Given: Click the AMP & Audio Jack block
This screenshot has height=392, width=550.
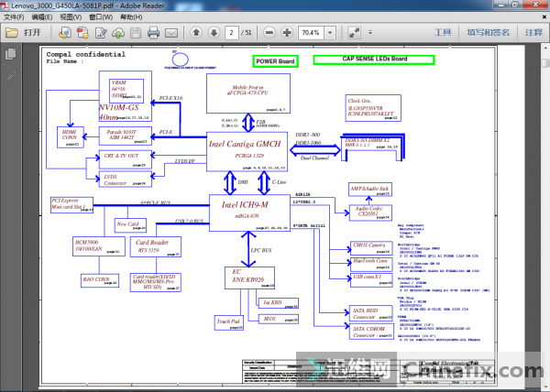Looking at the screenshot, I should 370,190.
